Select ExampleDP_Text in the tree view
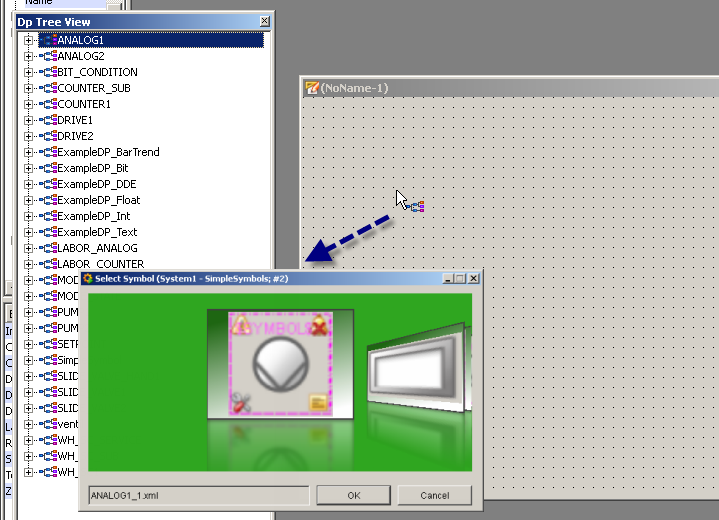The width and height of the screenshot is (719, 520). coord(97,232)
